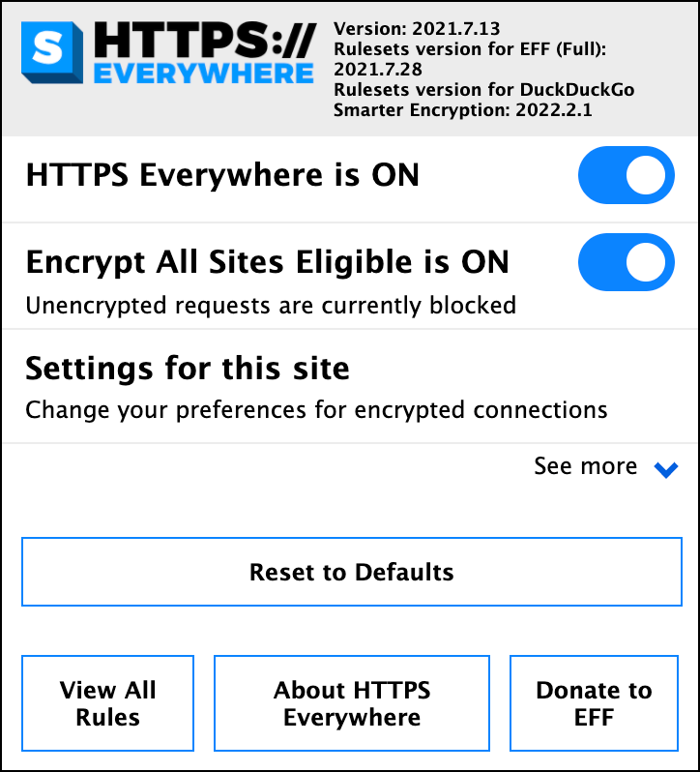Click the EFF (Full) rulesets version line
The image size is (700, 772).
click(470, 49)
